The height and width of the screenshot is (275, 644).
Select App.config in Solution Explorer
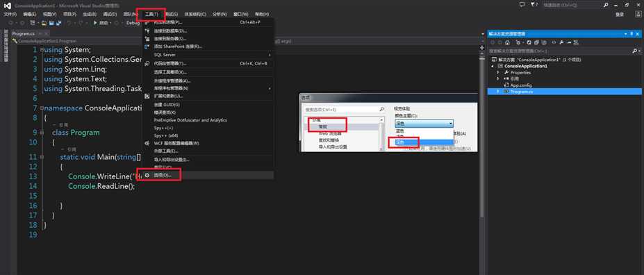click(x=521, y=85)
